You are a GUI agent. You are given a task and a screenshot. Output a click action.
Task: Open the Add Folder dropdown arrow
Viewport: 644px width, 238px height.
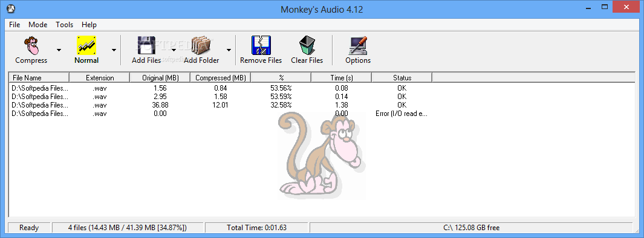pos(229,50)
